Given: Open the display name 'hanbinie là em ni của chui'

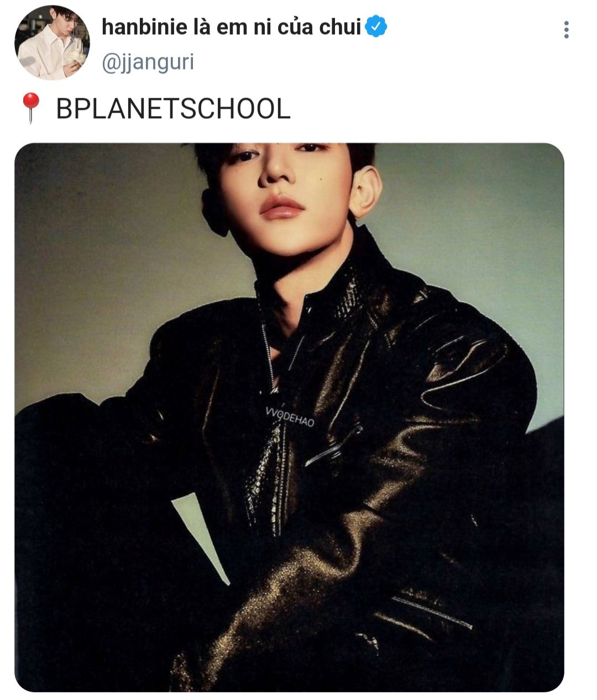Looking at the screenshot, I should pyautogui.click(x=231, y=27).
